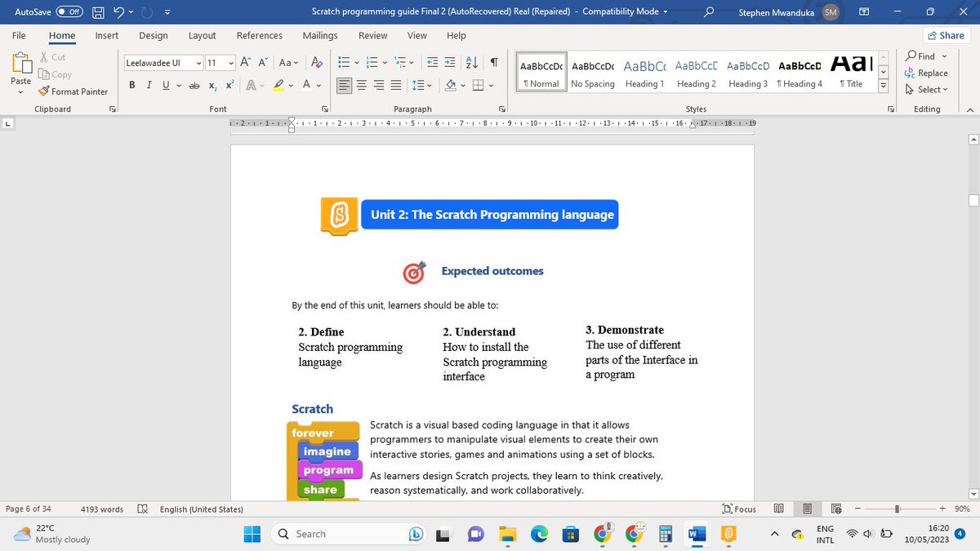Open the Search magnifier in title bar
This screenshot has width=980, height=551.
point(710,12)
